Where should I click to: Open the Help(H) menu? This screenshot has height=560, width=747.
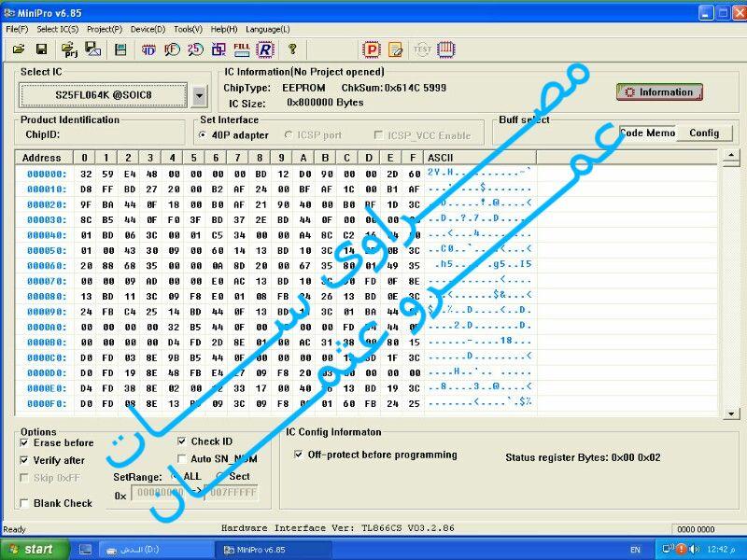pyautogui.click(x=224, y=30)
